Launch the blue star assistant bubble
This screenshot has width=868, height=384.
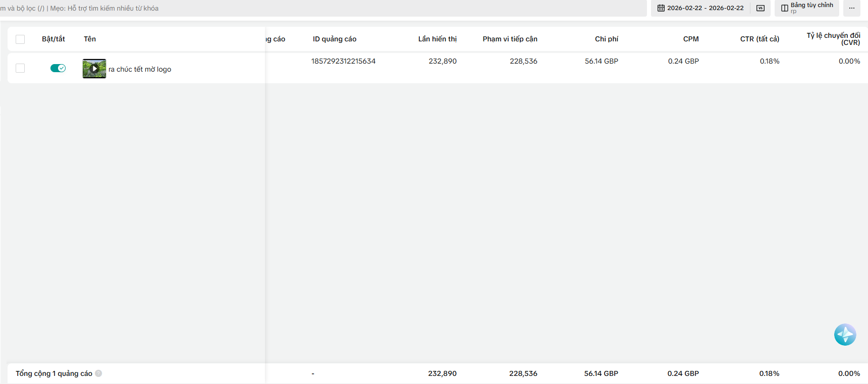(845, 335)
